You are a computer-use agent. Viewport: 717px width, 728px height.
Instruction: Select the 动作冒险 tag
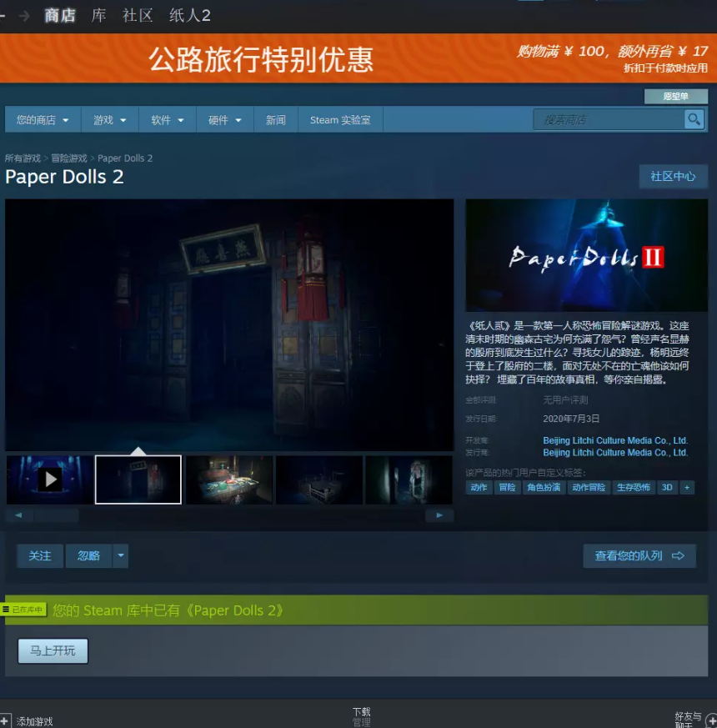(589, 488)
